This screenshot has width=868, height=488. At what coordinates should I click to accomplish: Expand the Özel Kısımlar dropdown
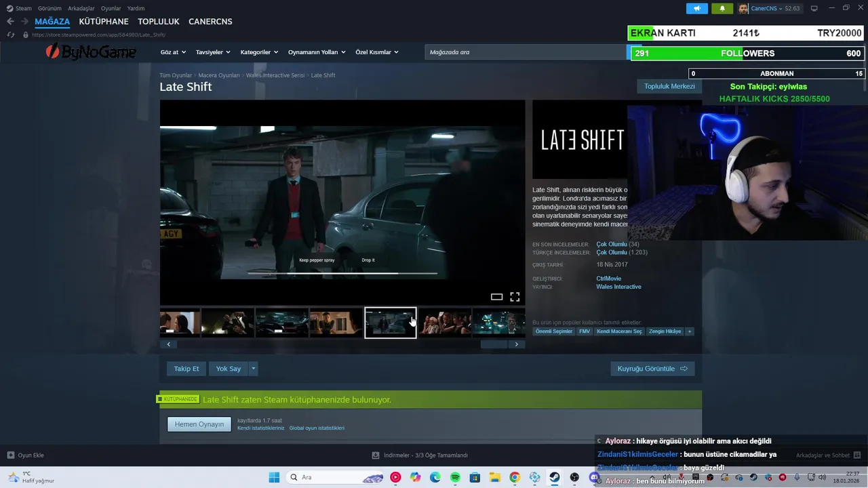377,52
